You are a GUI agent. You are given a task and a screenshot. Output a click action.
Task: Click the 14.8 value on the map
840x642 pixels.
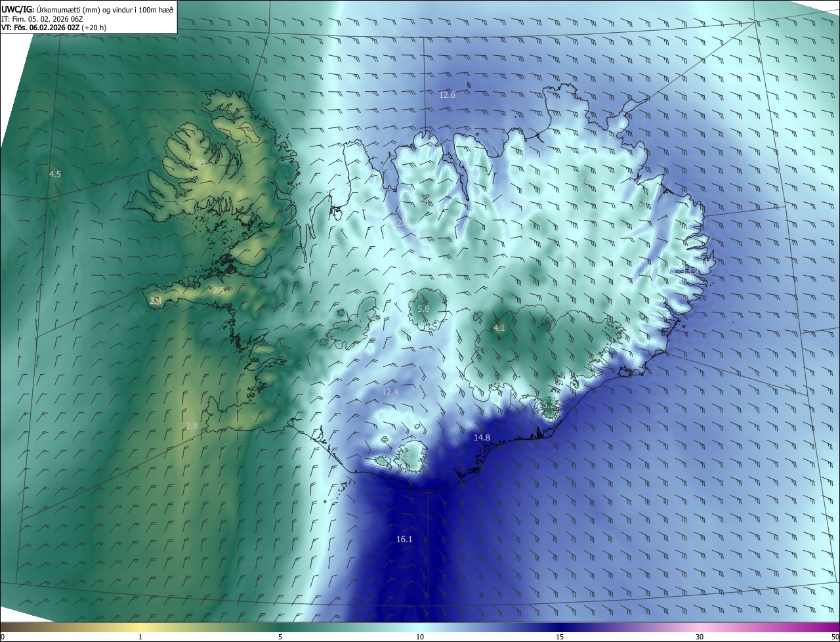pyautogui.click(x=482, y=438)
